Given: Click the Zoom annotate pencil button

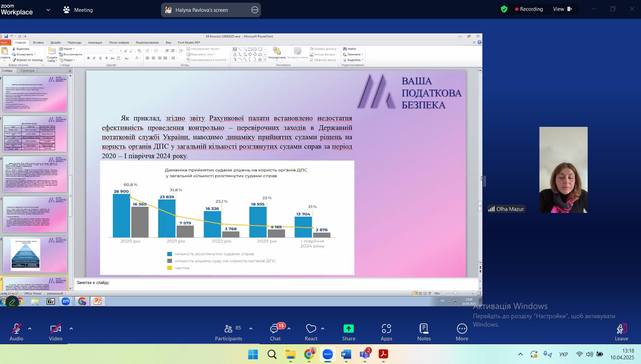Looking at the screenshot, I should pyautogui.click(x=12, y=302).
